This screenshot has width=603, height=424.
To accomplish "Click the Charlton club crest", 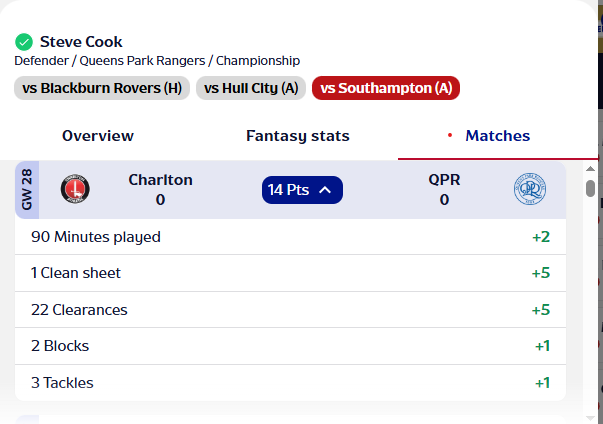I will (x=75, y=190).
